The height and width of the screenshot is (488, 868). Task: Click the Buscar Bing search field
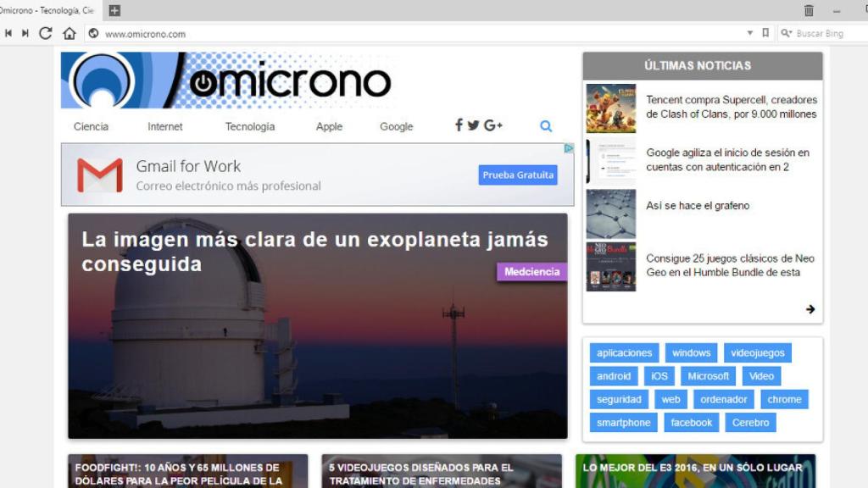(826, 33)
